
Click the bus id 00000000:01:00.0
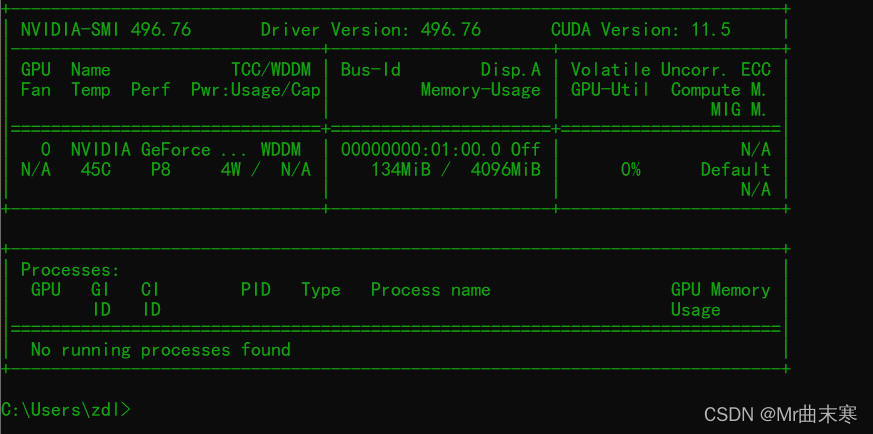[420, 150]
